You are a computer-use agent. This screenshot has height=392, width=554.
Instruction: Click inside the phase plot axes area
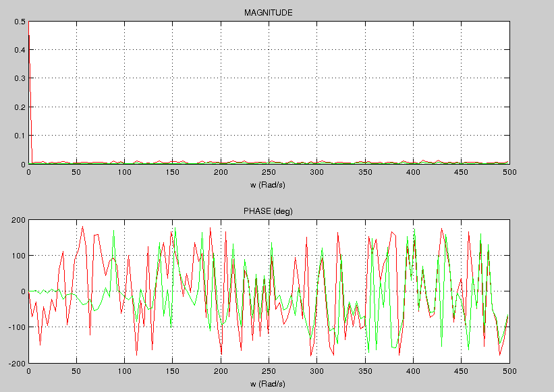[269, 291]
